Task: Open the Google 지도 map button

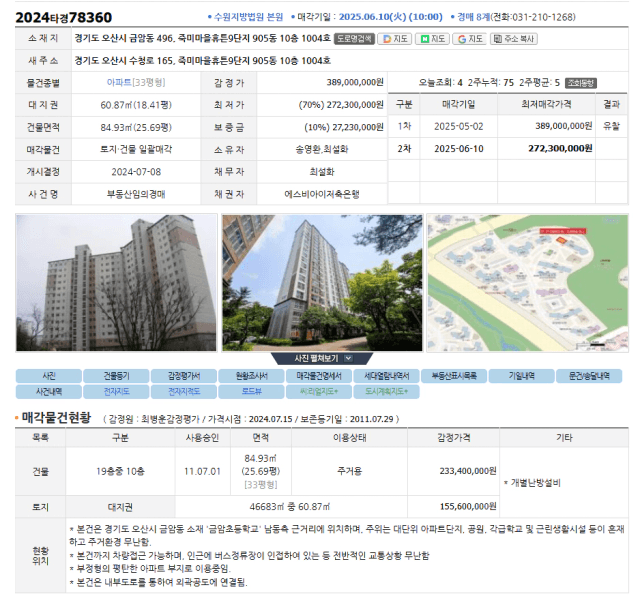Action: 470,39
